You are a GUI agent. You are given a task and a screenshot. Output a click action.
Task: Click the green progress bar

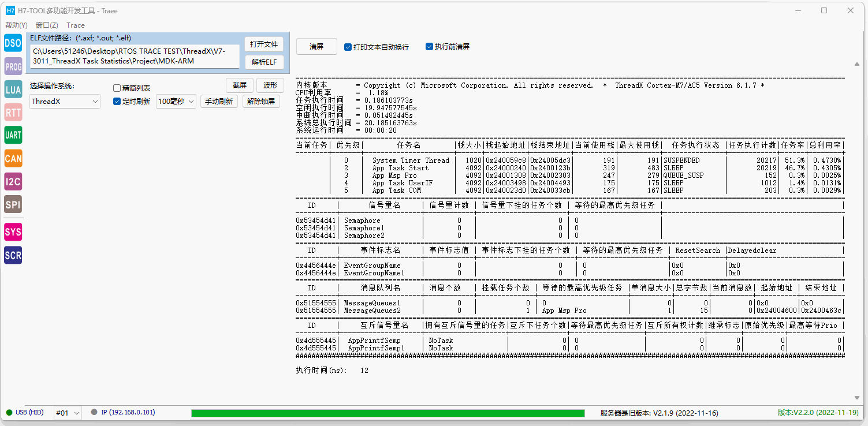tap(388, 413)
